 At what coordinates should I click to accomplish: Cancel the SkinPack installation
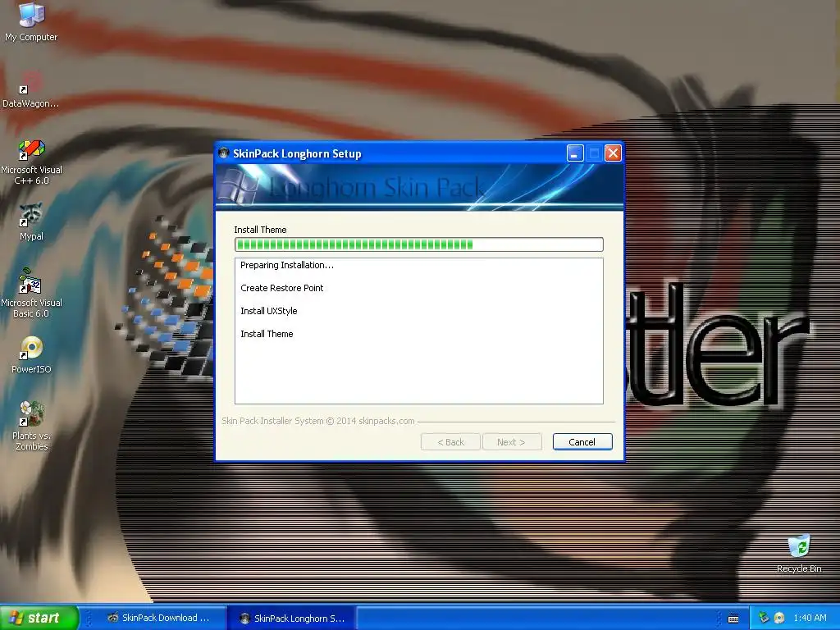[582, 442]
